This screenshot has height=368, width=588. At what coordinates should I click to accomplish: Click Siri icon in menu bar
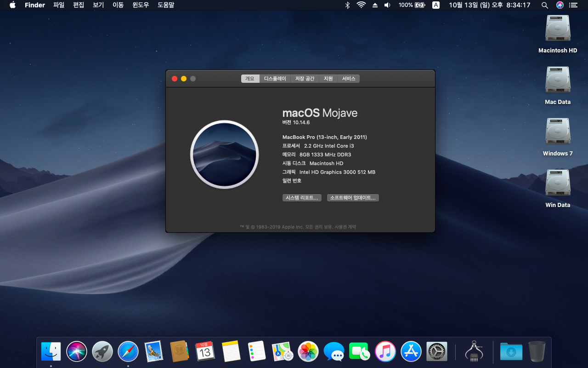click(560, 5)
